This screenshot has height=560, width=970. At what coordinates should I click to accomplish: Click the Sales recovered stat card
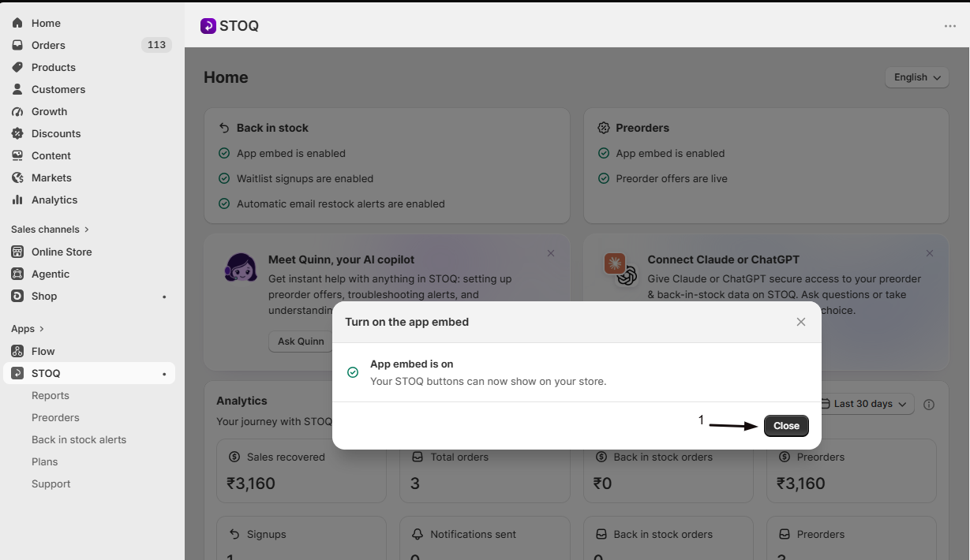301,472
